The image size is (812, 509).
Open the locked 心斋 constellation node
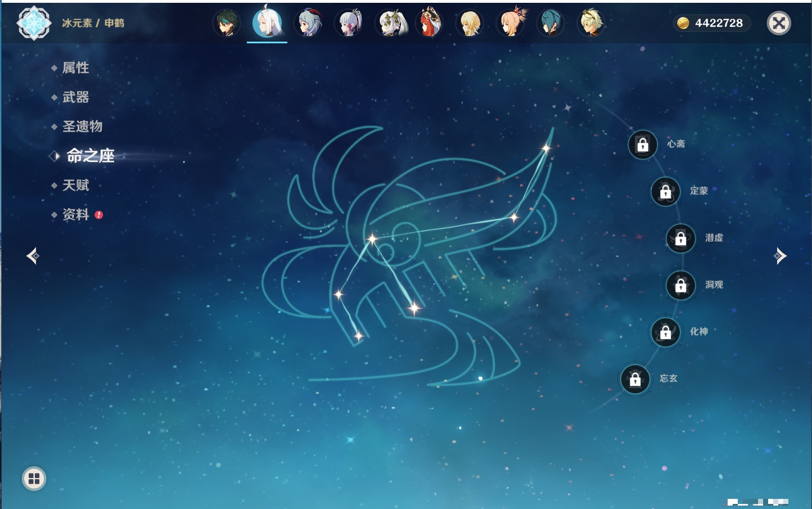[x=643, y=145]
